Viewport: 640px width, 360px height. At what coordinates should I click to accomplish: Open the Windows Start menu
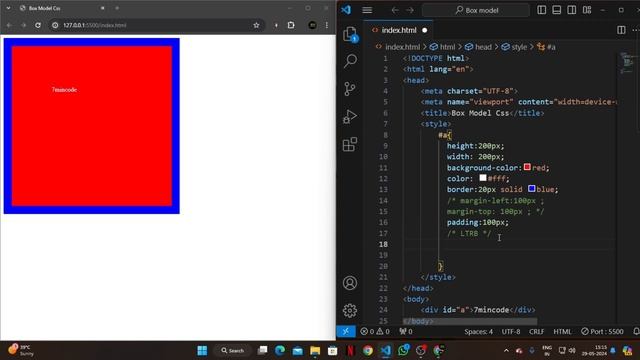202,351
